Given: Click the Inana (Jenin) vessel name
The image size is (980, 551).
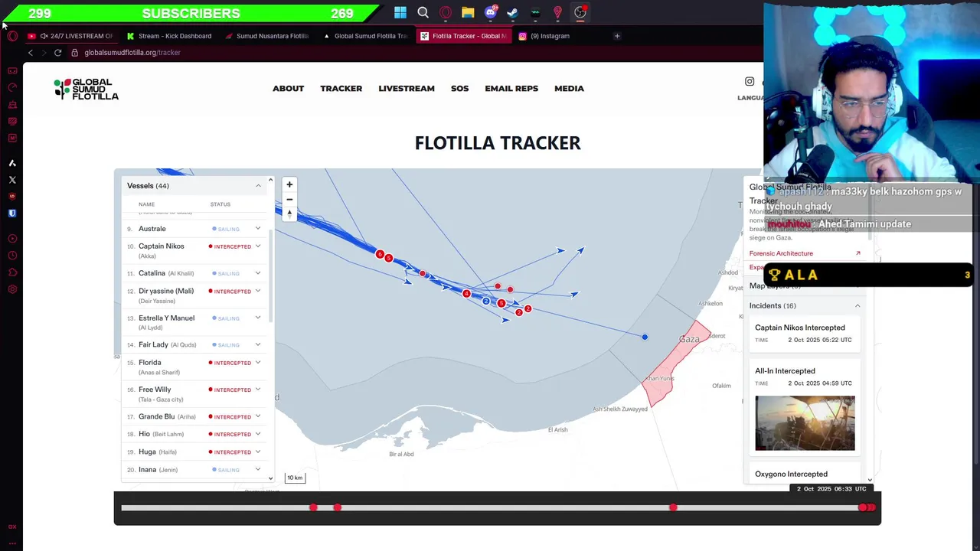Looking at the screenshot, I should 158,470.
